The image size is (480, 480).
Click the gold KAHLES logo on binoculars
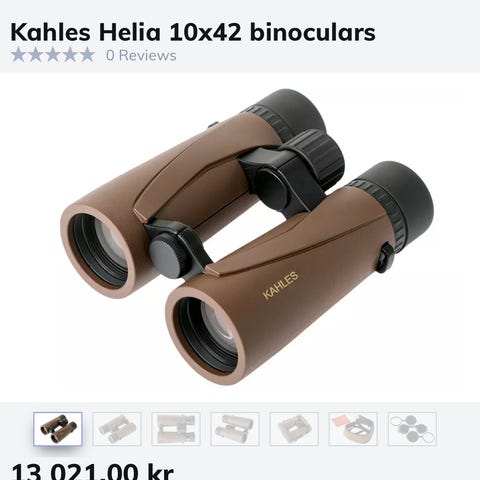(280, 285)
